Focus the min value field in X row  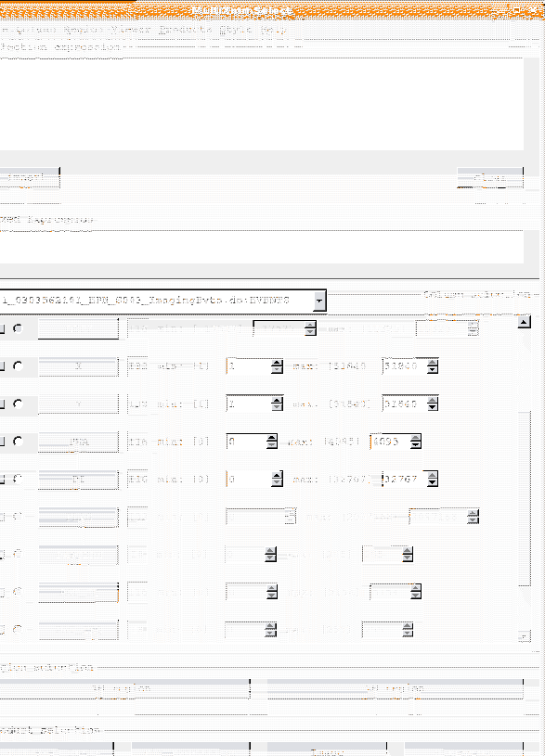tap(249, 366)
